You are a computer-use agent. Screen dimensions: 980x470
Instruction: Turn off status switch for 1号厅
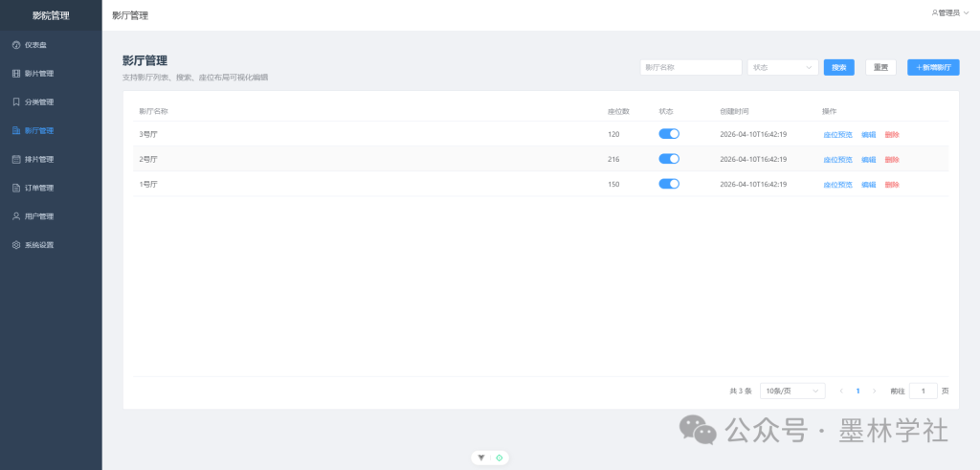tap(669, 184)
